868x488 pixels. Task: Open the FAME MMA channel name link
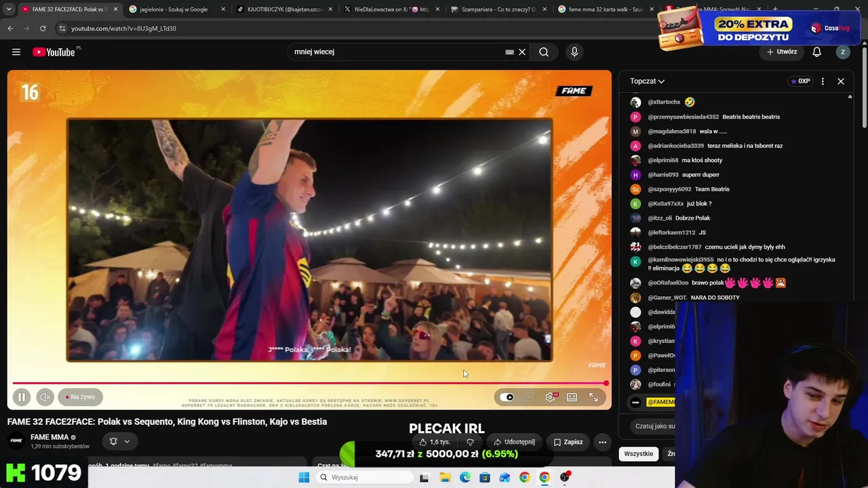[x=50, y=437]
